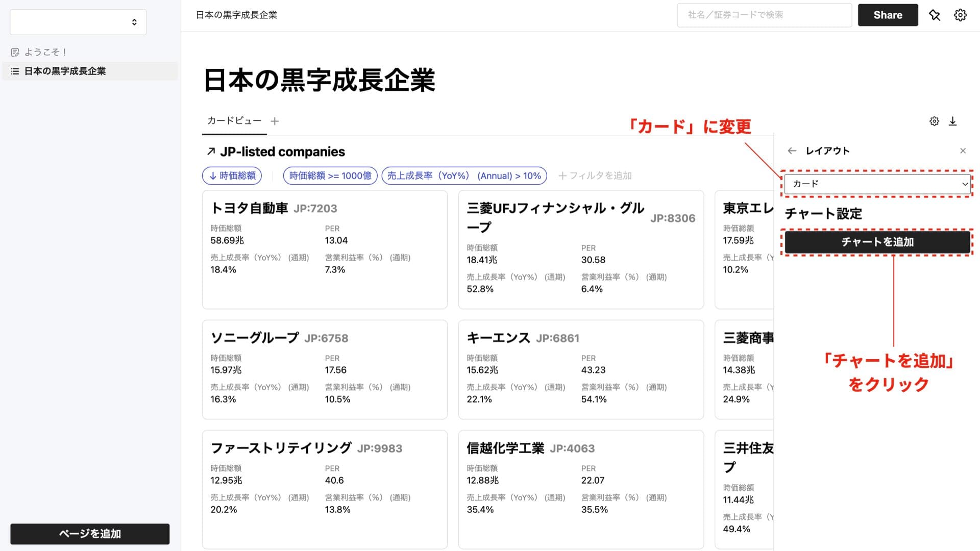The image size is (980, 551).
Task: Click the JP:8306 ticker code
Action: tap(673, 218)
